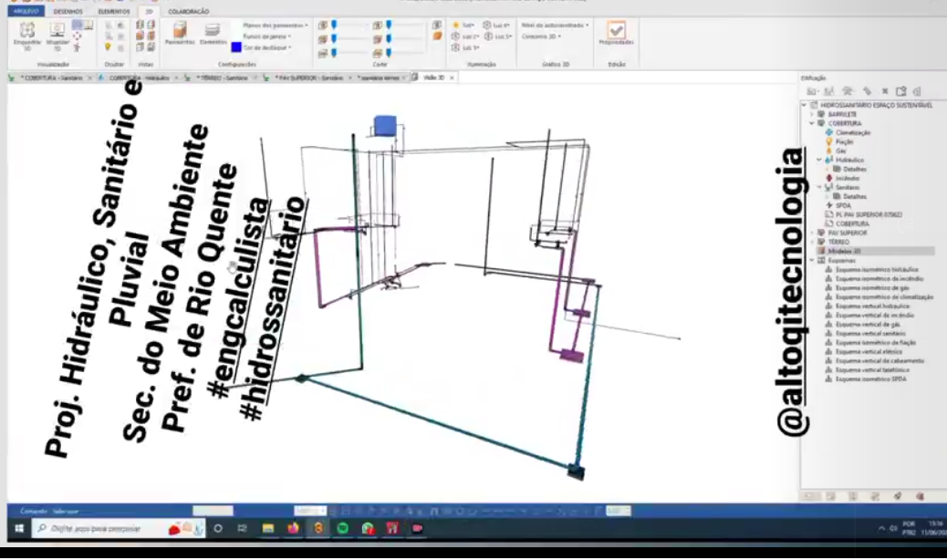Open the Propriedades checkmark icon
The height and width of the screenshot is (560, 947).
[616, 29]
